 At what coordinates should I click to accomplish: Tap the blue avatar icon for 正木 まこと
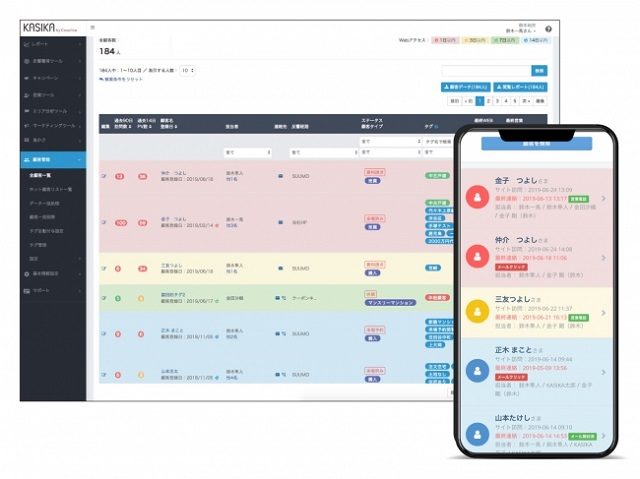coord(479,366)
